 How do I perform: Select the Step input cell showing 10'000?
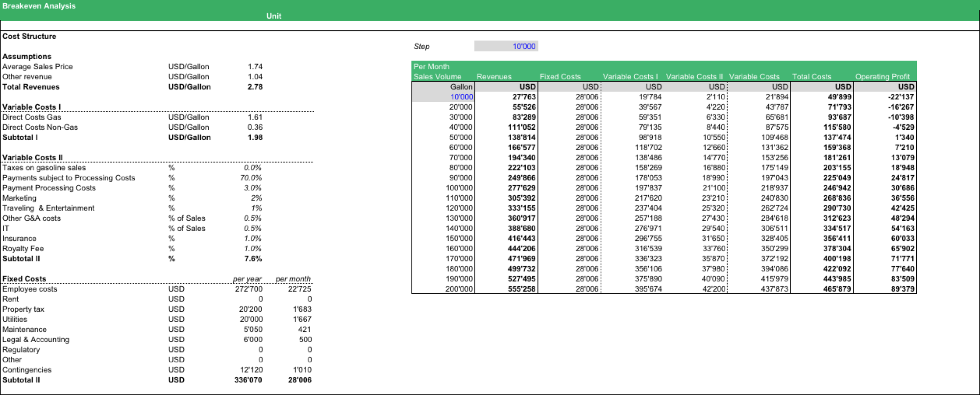click(506, 46)
